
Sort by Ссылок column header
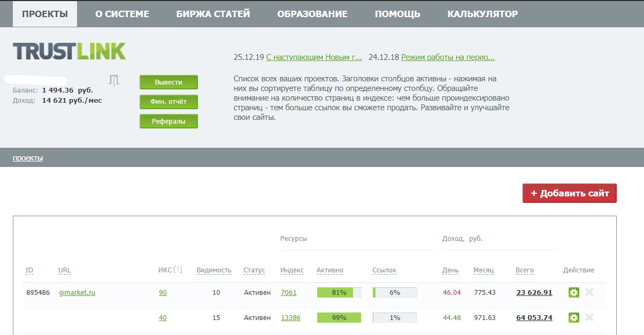point(385,270)
